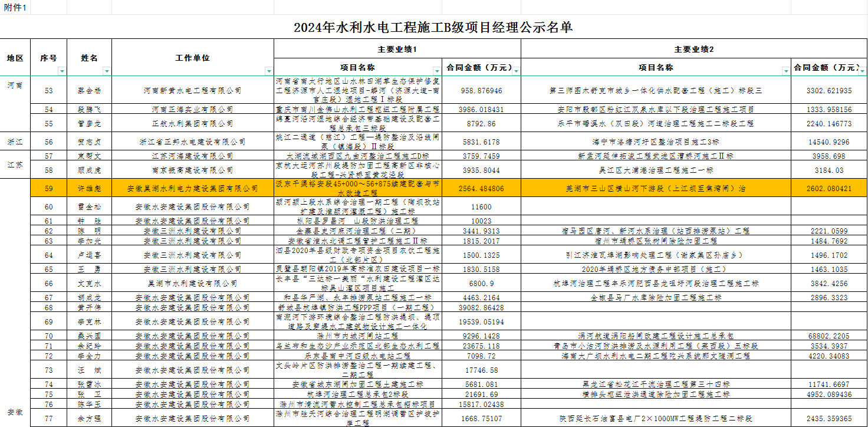Open 项目名称 filter under 主要业绩2
The height and width of the screenshot is (427, 868).
click(785, 71)
